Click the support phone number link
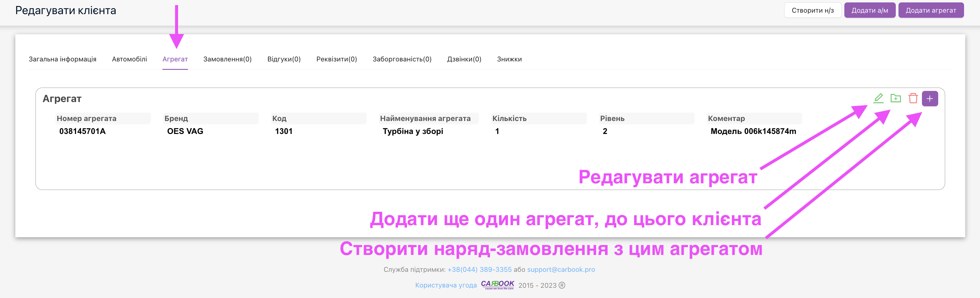This screenshot has height=298, width=980. (x=479, y=269)
